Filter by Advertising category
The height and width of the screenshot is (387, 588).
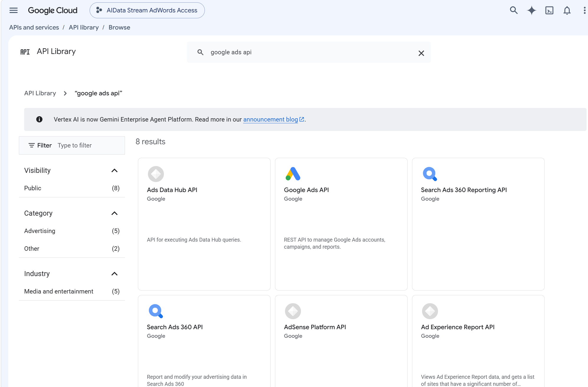72,231
